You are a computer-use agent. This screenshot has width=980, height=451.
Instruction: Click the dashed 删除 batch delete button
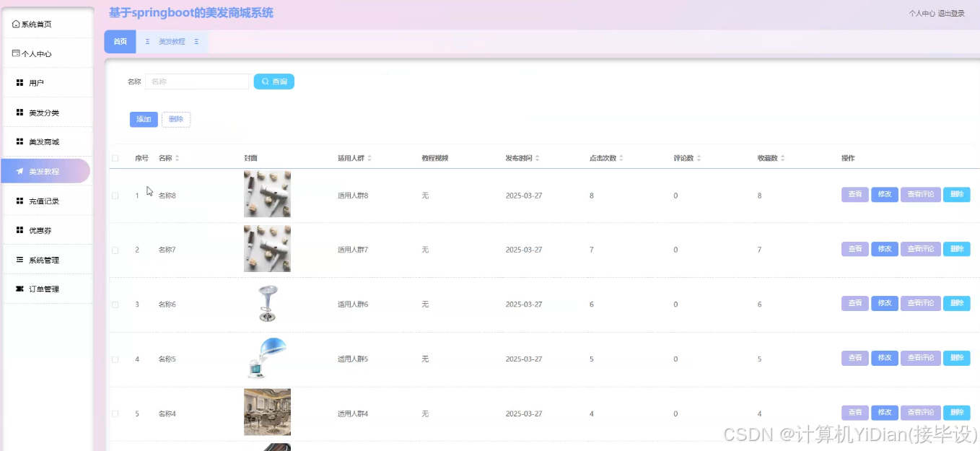(x=176, y=119)
